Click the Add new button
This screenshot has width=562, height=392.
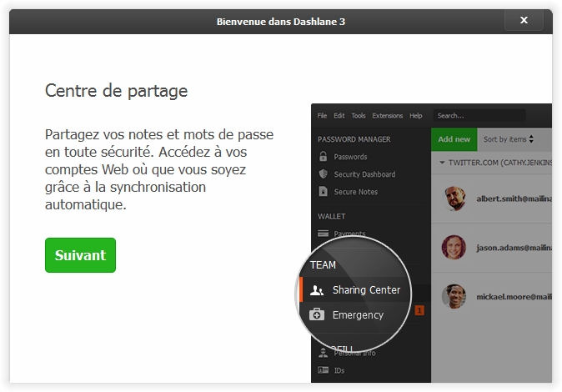coord(454,139)
